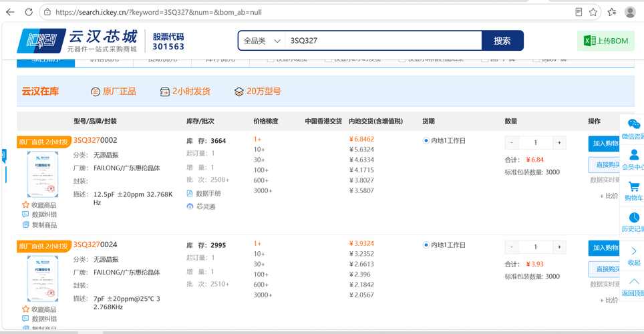
Task: Increase quantity for 3SQ3270002
Action: (x=559, y=142)
